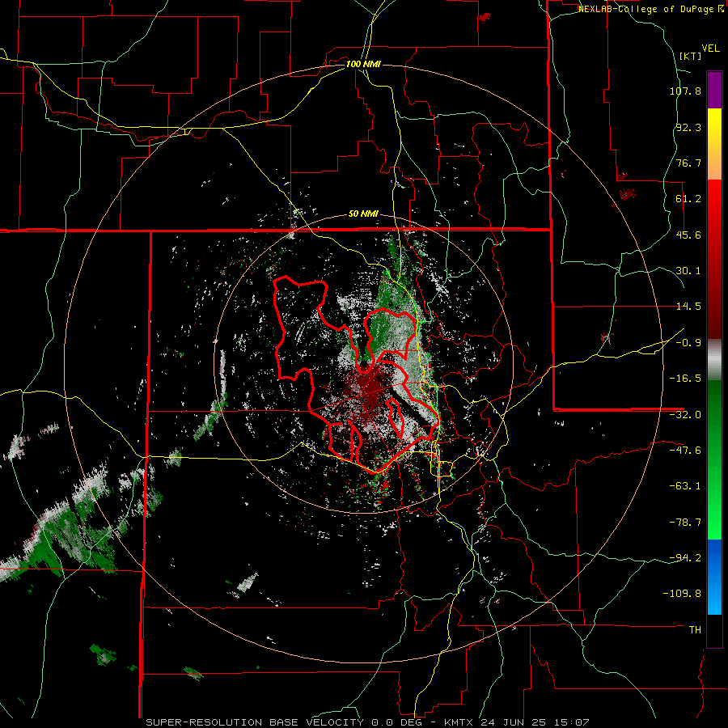
Task: Select the -63.1 scale value
Action: click(x=685, y=486)
